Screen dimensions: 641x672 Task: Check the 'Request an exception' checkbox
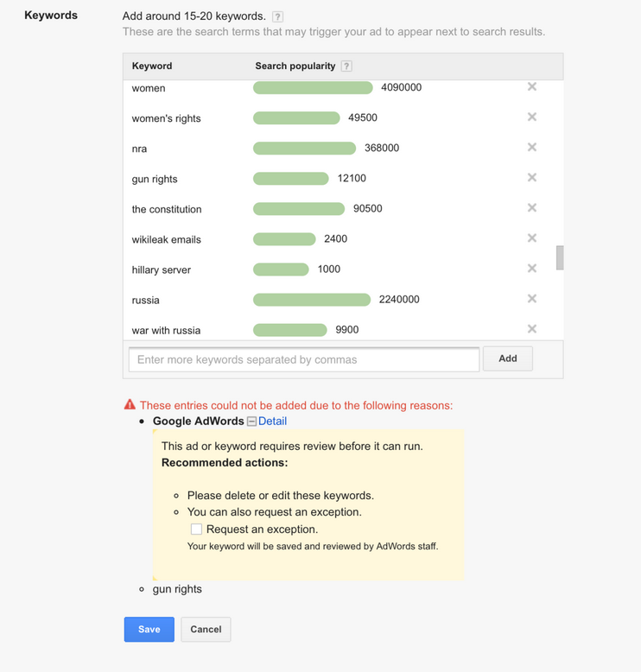pyautogui.click(x=196, y=529)
